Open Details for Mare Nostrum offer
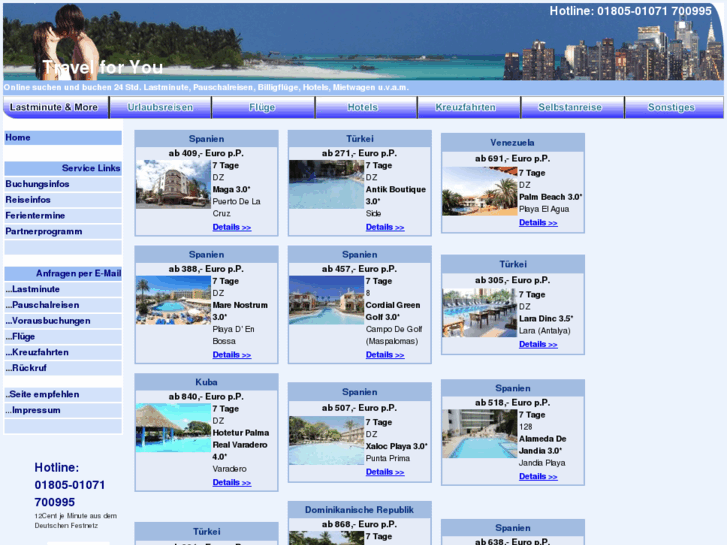This screenshot has height=545, width=727. [x=232, y=355]
